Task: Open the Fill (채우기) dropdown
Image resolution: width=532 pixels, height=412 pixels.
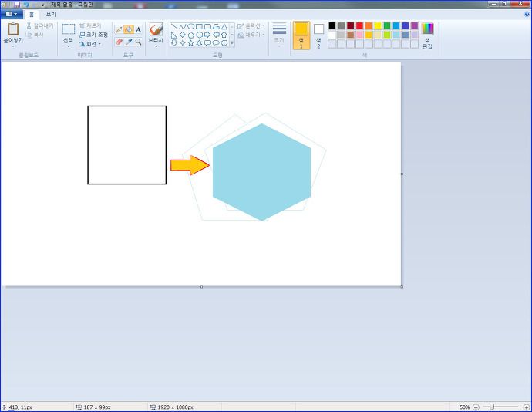Action: [x=251, y=35]
